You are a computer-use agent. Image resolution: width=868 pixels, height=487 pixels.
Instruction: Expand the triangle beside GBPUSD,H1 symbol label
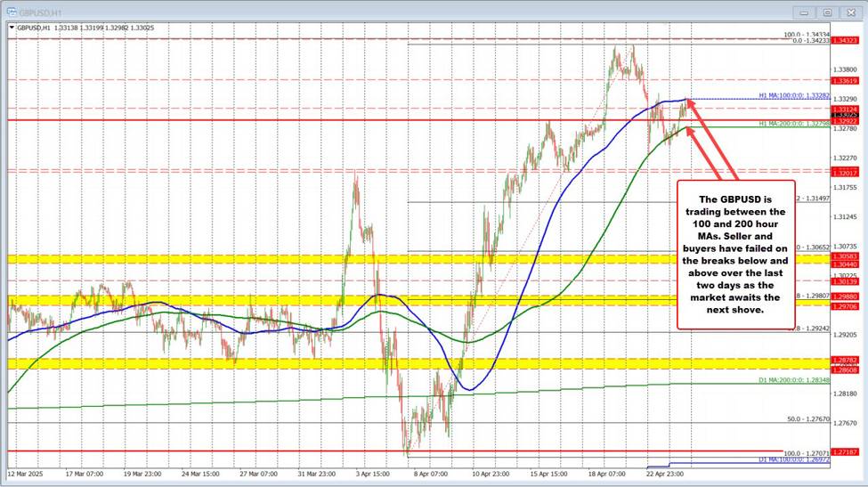tap(11, 28)
